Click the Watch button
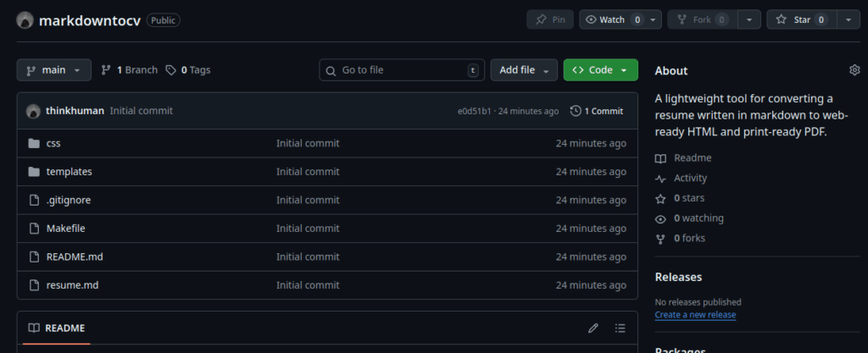The width and height of the screenshot is (868, 353). [x=612, y=19]
